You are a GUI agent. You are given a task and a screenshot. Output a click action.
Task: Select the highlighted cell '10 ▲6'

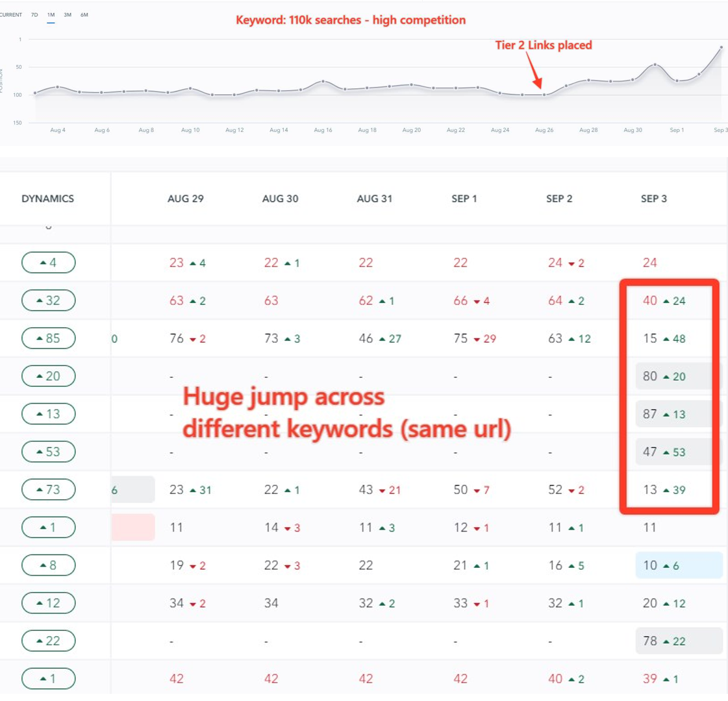[x=679, y=565]
